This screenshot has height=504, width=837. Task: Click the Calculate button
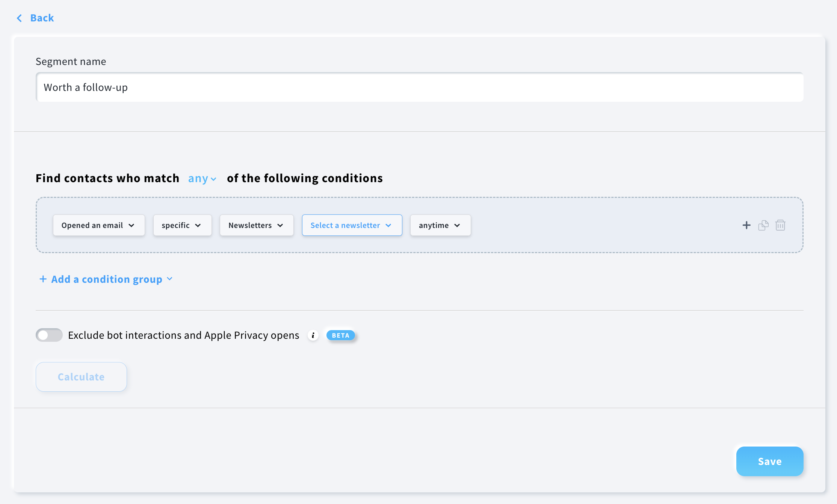tap(81, 377)
